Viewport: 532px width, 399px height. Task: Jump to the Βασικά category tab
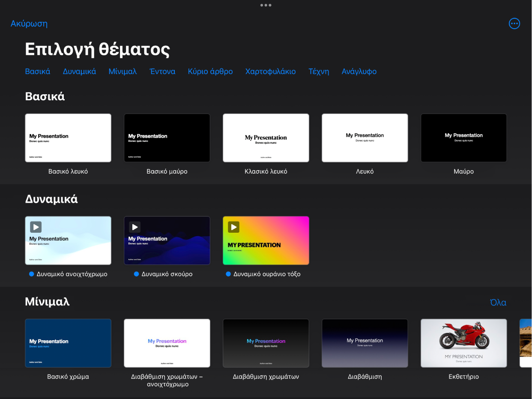pyautogui.click(x=38, y=72)
